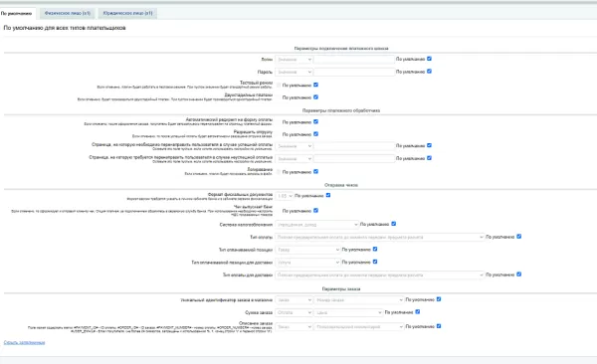The height and width of the screenshot is (364, 597).
Task: Click section title 'Параметры заказа'
Action: click(341, 289)
